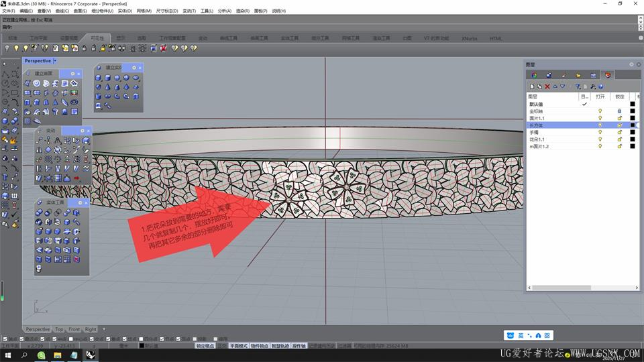
Task: Click the 锁定格点 status bar button
Action: tap(205, 346)
